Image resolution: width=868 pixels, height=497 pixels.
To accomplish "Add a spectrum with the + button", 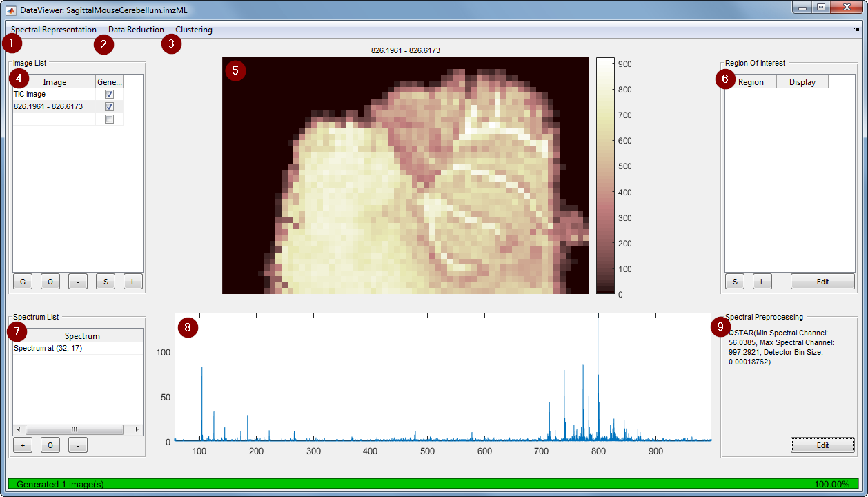I will [22, 445].
